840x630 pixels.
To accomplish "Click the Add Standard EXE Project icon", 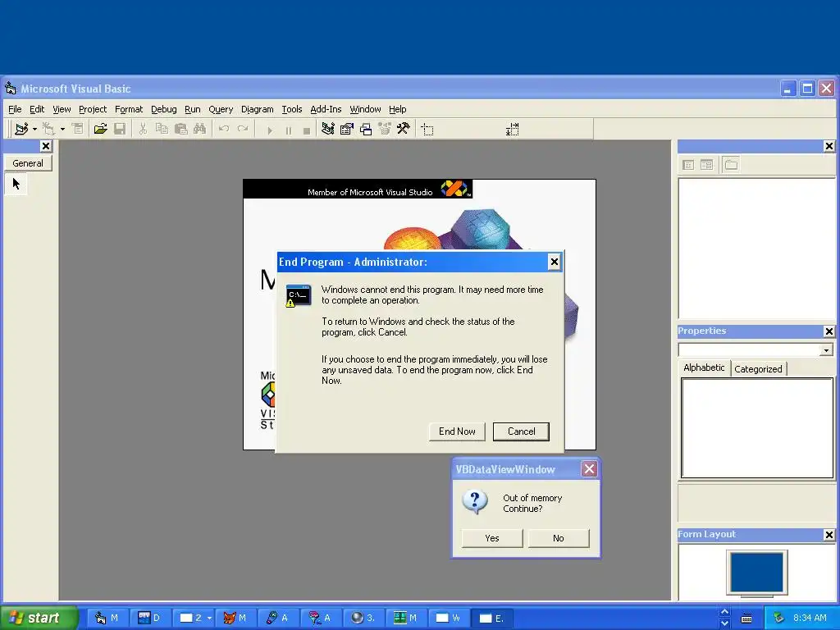I will tap(21, 129).
